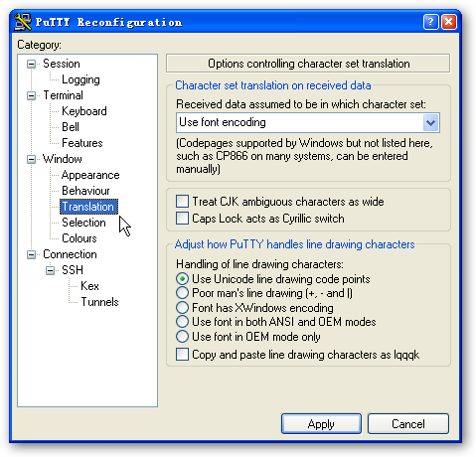Select Use font in OEM mode only
The image size is (476, 457).
pyautogui.click(x=182, y=337)
